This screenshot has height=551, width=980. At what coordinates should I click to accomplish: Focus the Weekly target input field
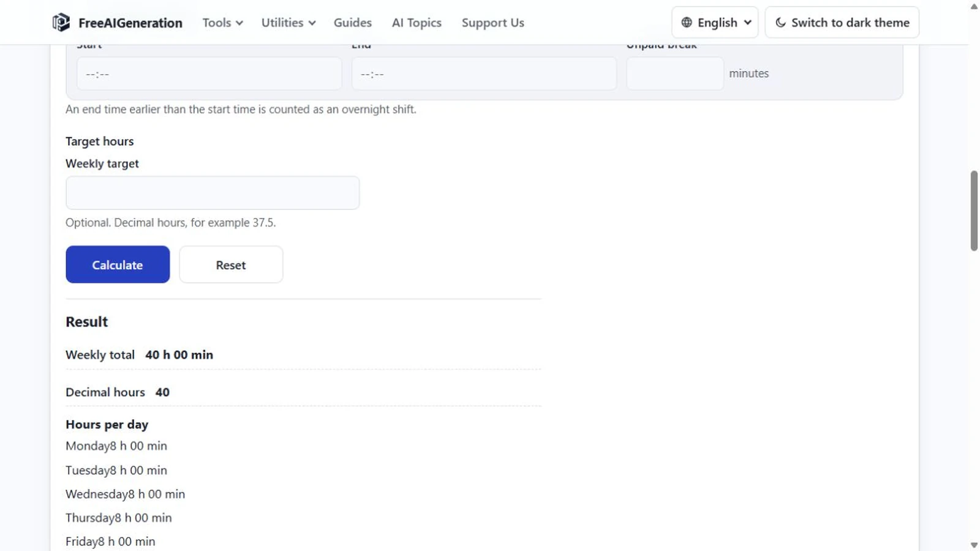tap(213, 193)
